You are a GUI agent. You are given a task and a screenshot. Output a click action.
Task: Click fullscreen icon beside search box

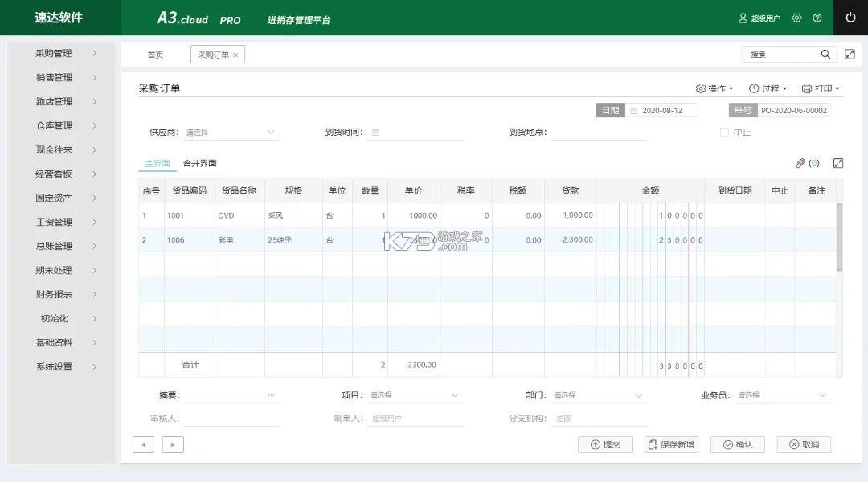[x=850, y=55]
